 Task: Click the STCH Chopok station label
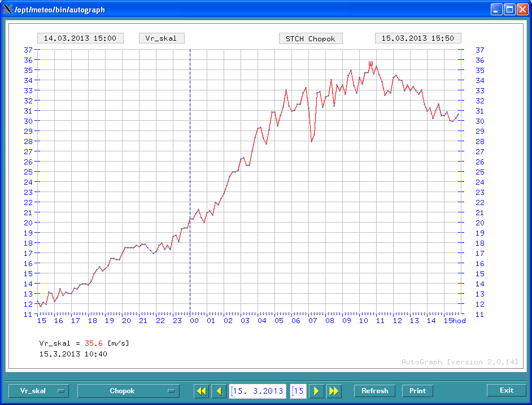[x=310, y=39]
